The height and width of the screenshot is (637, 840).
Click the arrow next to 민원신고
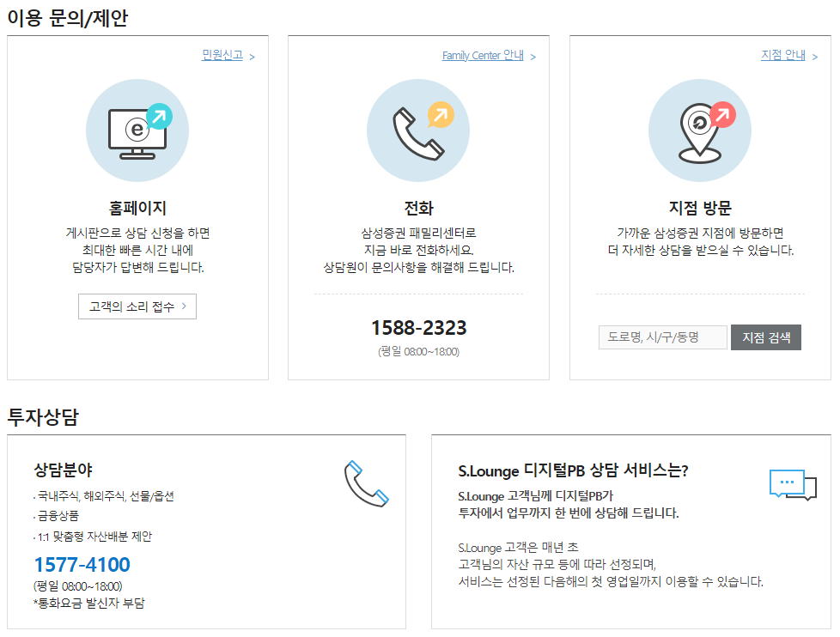point(253,57)
